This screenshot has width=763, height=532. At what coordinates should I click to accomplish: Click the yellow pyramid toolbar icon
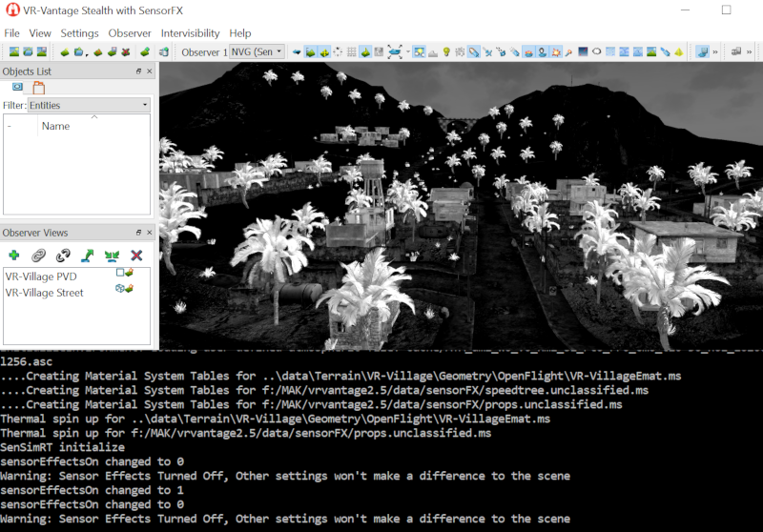click(x=679, y=51)
